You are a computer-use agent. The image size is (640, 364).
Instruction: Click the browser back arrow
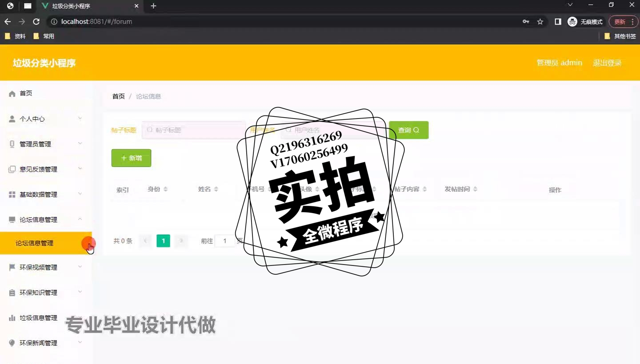click(x=8, y=22)
